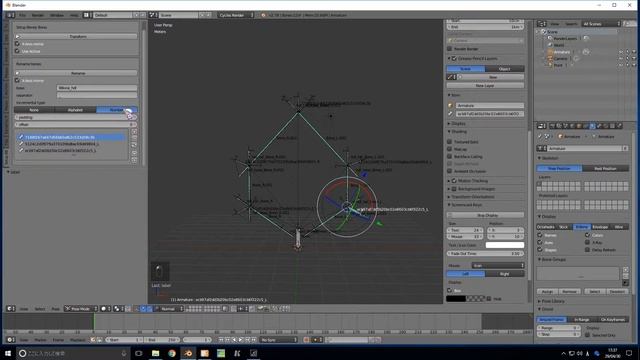Open the Scene properties tab icon
Image resolution: width=640 pixels, height=360 pixels.
(566, 126)
